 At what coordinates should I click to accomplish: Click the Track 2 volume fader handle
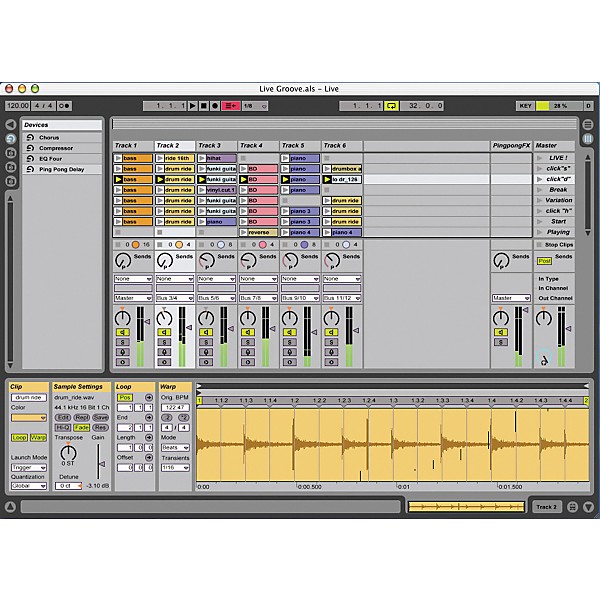click(189, 328)
